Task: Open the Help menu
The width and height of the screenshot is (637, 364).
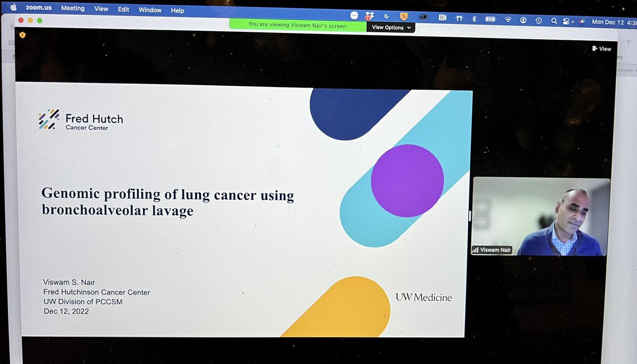Action: tap(177, 11)
